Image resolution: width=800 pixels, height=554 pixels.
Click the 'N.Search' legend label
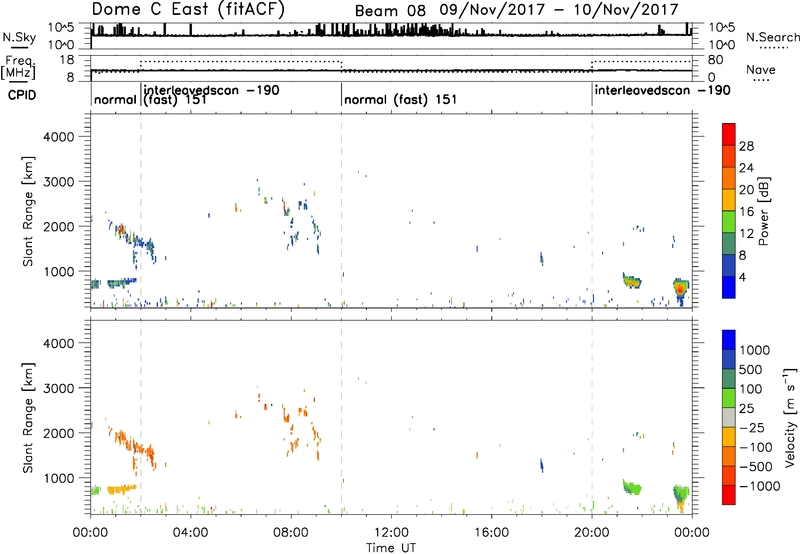click(x=773, y=37)
